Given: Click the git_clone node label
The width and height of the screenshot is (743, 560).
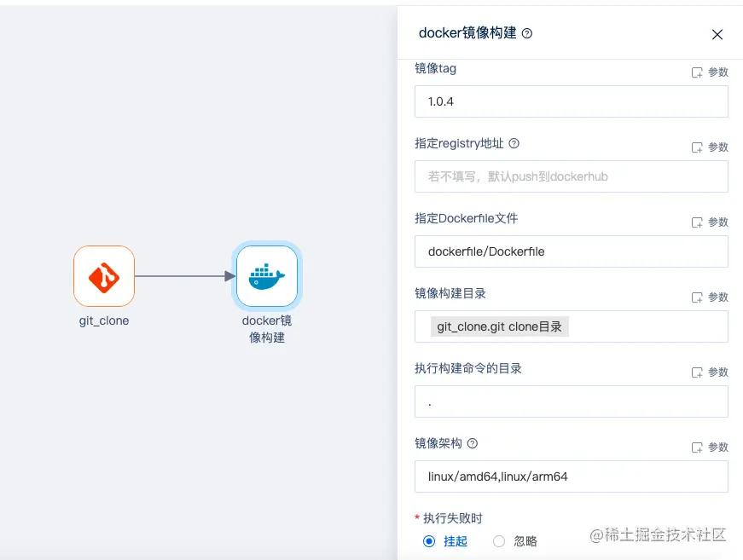Looking at the screenshot, I should tap(104, 321).
